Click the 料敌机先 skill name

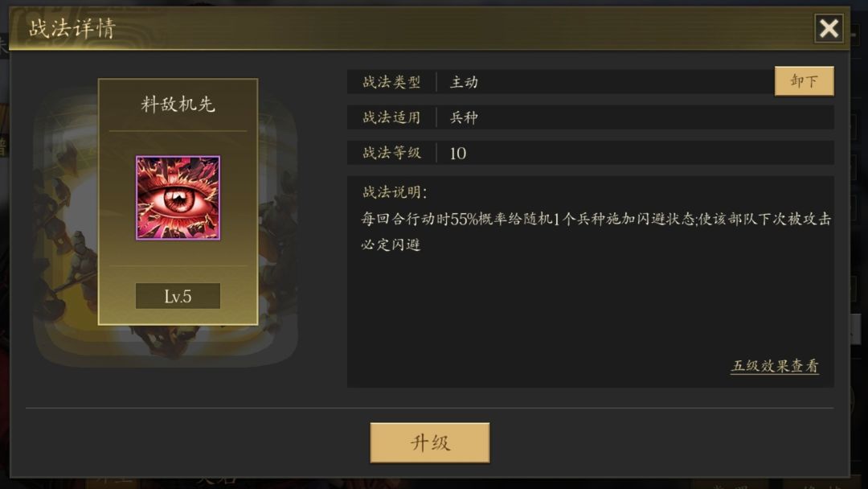pyautogui.click(x=178, y=104)
